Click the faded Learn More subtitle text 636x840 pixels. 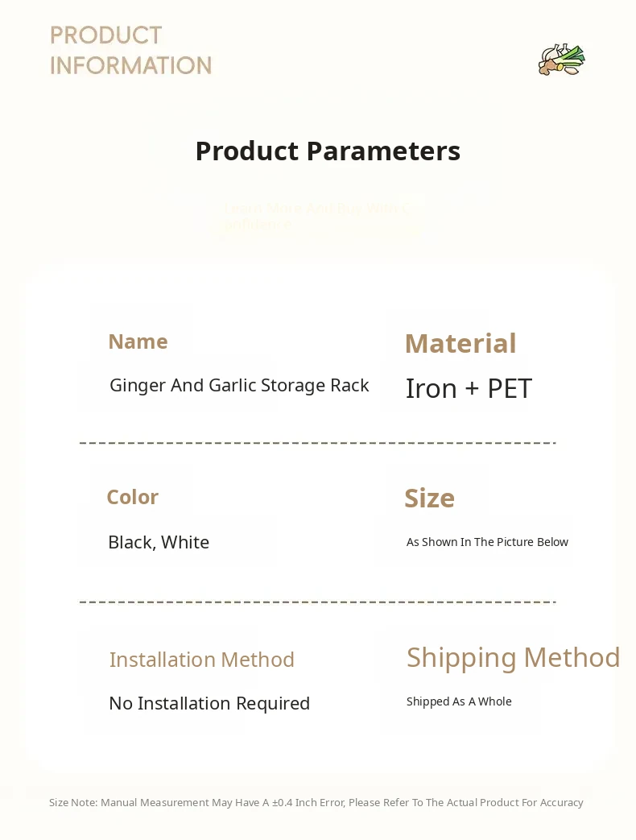(x=316, y=217)
